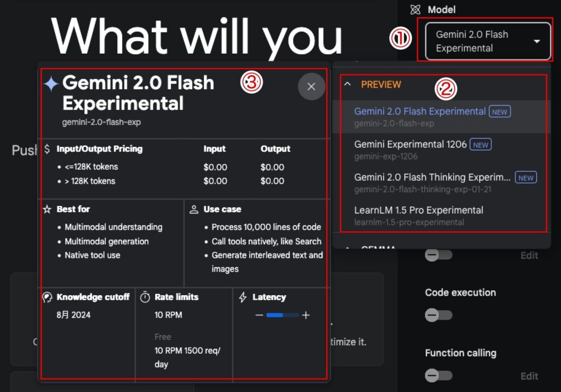561x392 pixels.
Task: Pick LearnLM 1.5 Pro Experimental model
Action: [441, 215]
